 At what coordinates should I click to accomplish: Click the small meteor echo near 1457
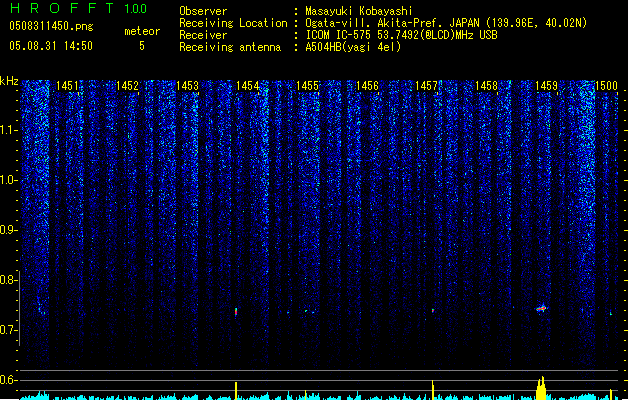(x=433, y=311)
